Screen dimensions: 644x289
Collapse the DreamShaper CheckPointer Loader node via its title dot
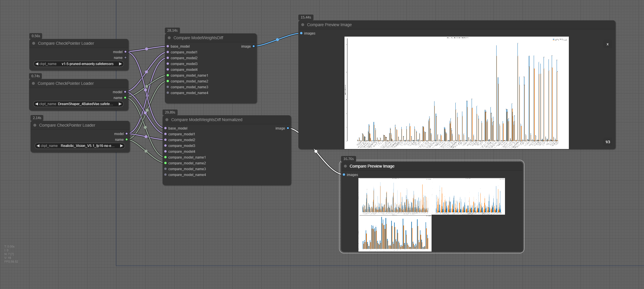coord(33,83)
